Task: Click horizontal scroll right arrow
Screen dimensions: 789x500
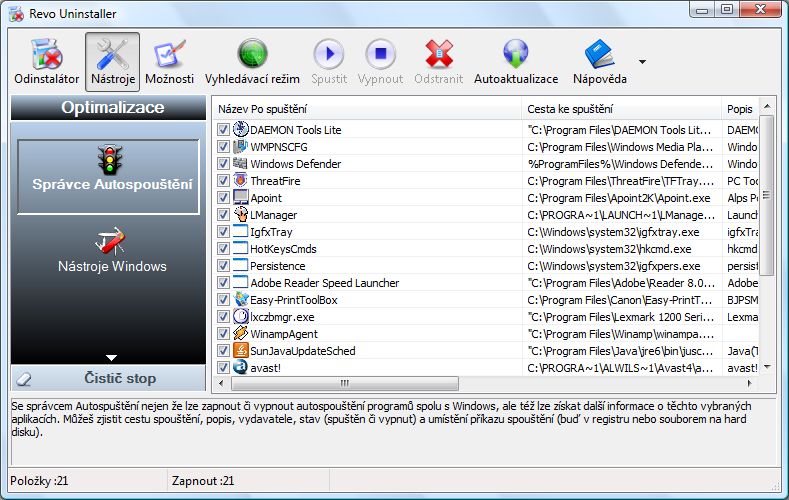Action: (x=750, y=383)
